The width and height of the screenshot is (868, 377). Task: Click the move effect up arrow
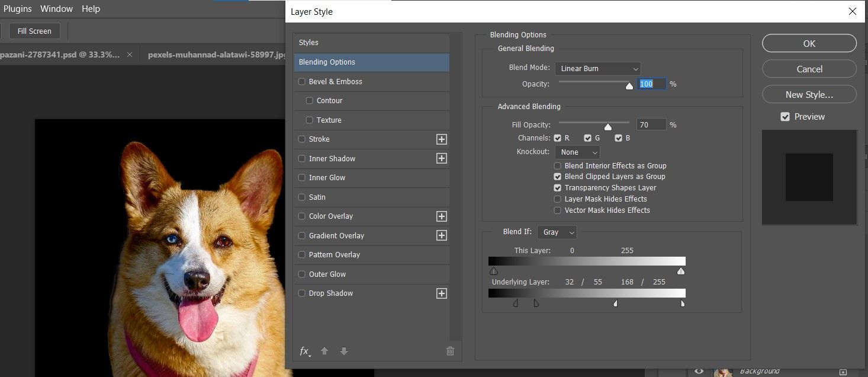pyautogui.click(x=324, y=351)
